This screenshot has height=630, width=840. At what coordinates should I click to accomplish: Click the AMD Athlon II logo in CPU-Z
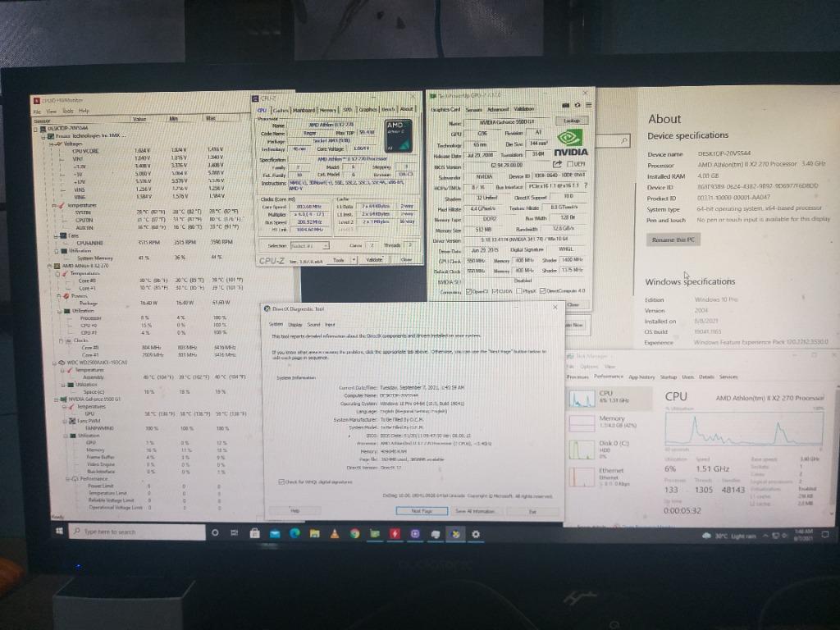coord(398,135)
